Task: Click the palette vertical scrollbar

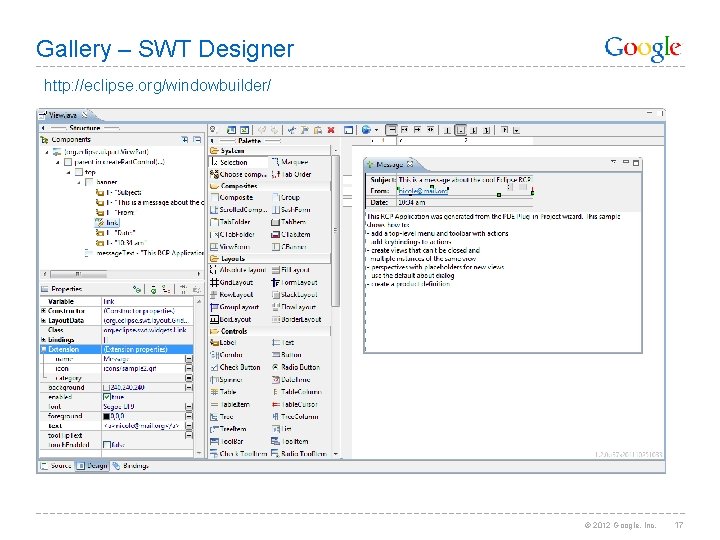Action: click(x=336, y=232)
